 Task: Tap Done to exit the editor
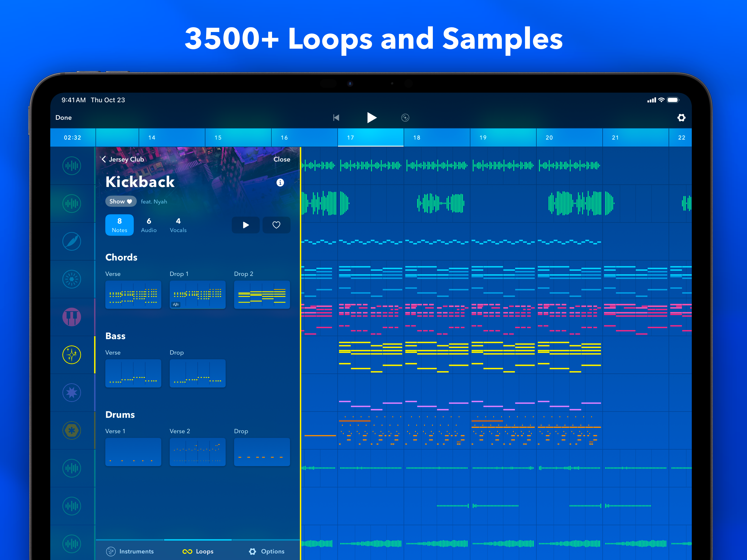63,118
